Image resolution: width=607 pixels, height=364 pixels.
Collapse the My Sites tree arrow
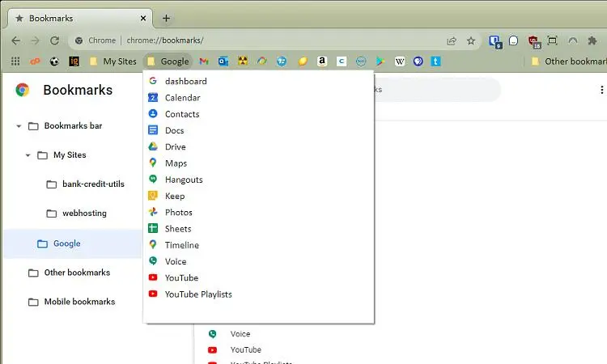click(x=28, y=155)
